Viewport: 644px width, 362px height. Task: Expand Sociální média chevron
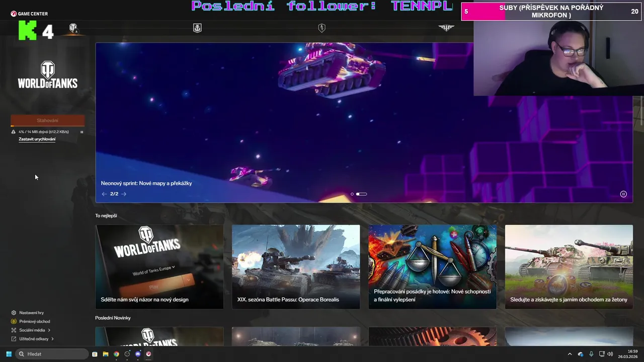click(49, 330)
